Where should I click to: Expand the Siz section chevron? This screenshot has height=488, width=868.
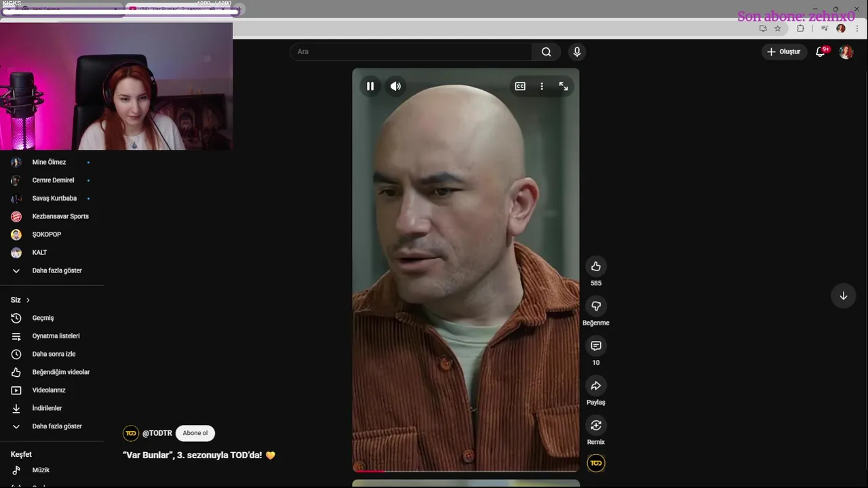pyautogui.click(x=28, y=300)
